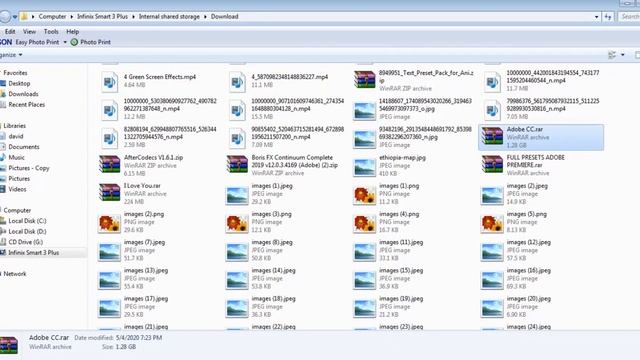Expand the breadcrumb arrow after Infinix Smart 3 Plus
640x360 pixels.
[133, 17]
